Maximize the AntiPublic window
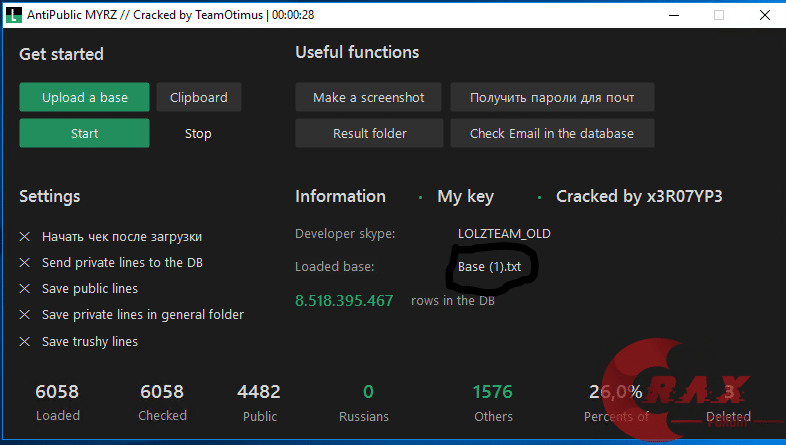This screenshot has width=786, height=445. [x=719, y=15]
